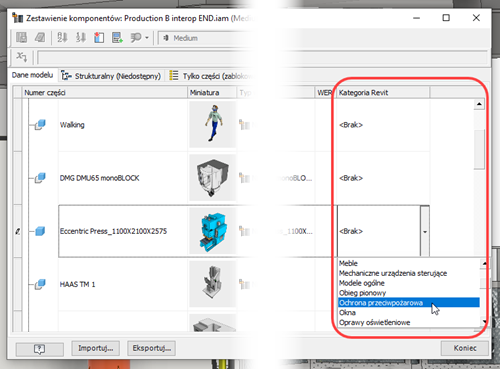
Task: Click the Koniec button
Action: coord(465,348)
